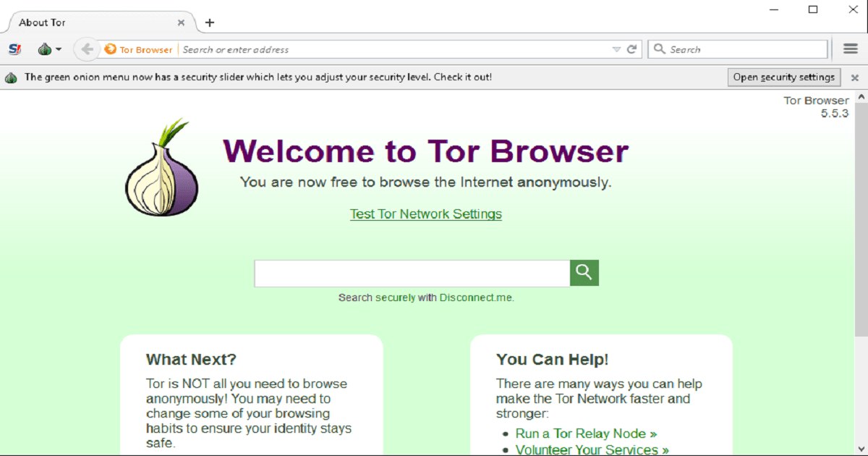
Task: Click the Welcome to Tor Browser heading
Action: (426, 151)
